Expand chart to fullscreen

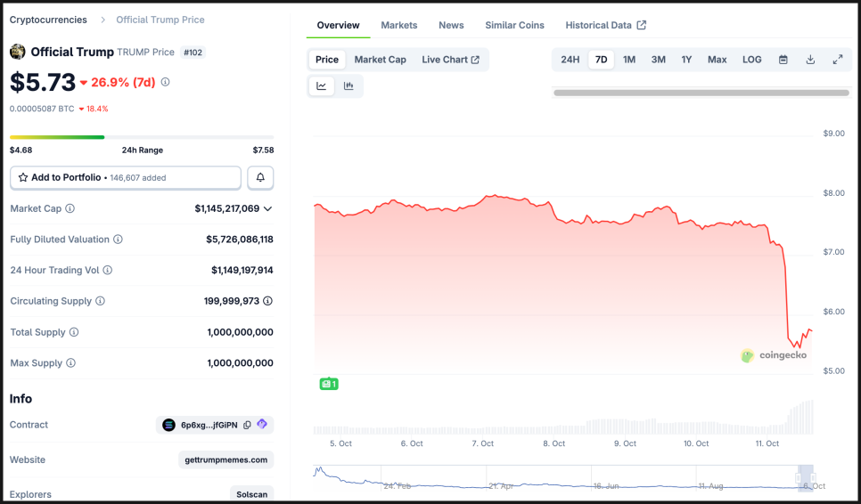pyautogui.click(x=838, y=60)
